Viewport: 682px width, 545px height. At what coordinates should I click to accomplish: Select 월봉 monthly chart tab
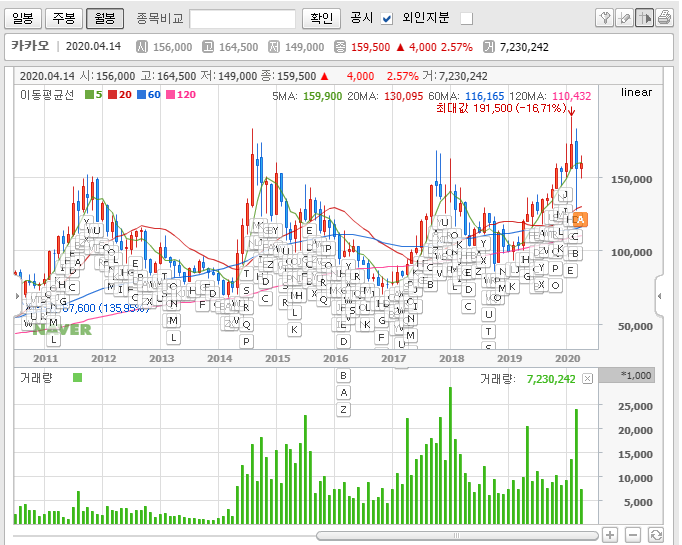pos(105,18)
